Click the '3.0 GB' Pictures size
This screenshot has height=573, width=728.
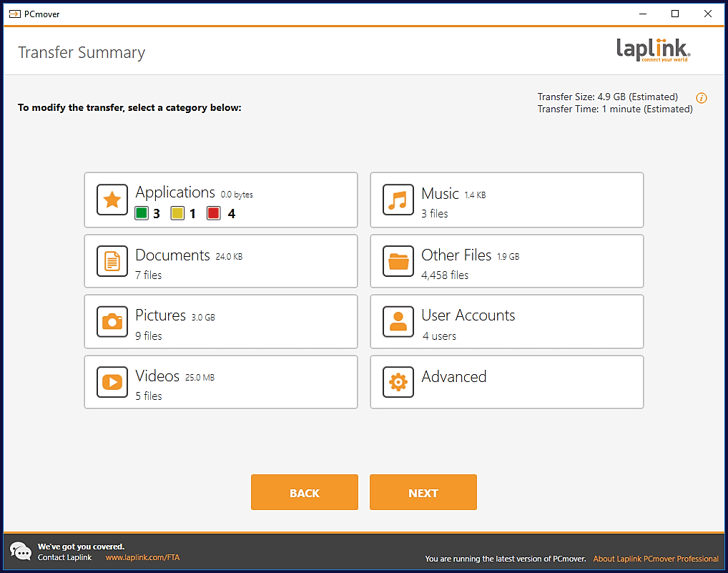click(x=203, y=317)
